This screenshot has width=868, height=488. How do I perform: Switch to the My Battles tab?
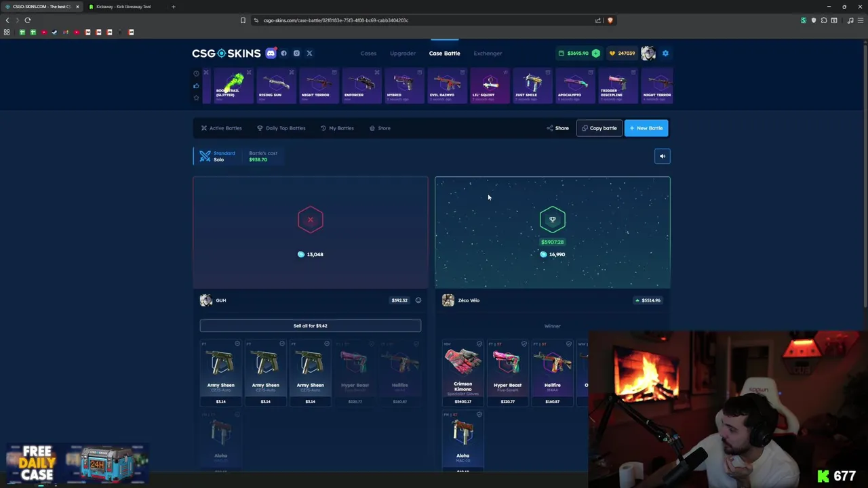click(x=337, y=128)
